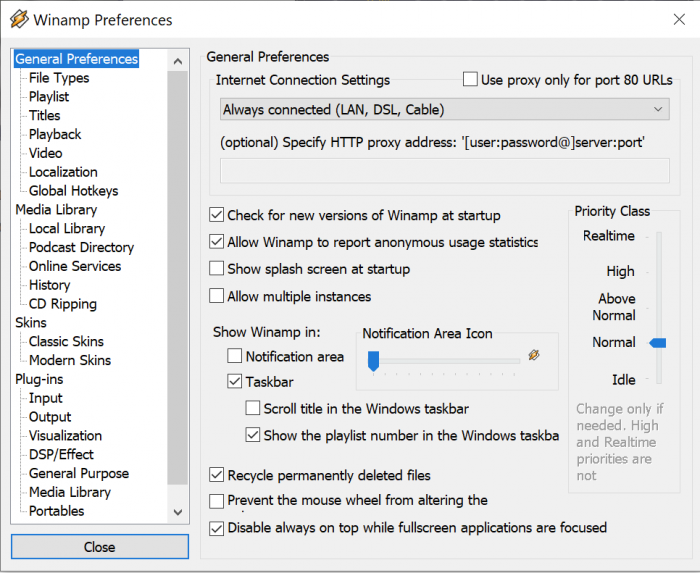Click the Winamp icon beside notification slider
Image resolution: width=700 pixels, height=573 pixels.
point(534,355)
